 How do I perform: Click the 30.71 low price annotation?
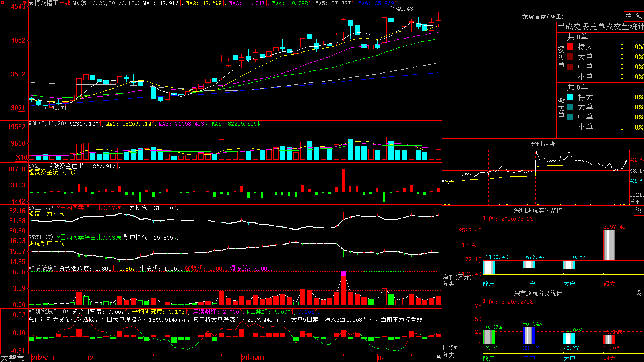[x=59, y=108]
